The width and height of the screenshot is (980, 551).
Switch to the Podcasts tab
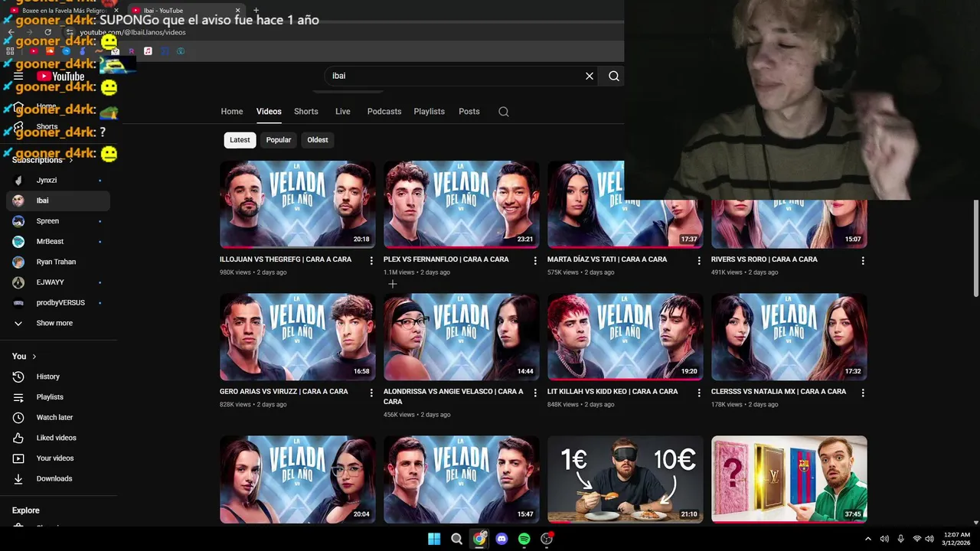coord(384,112)
